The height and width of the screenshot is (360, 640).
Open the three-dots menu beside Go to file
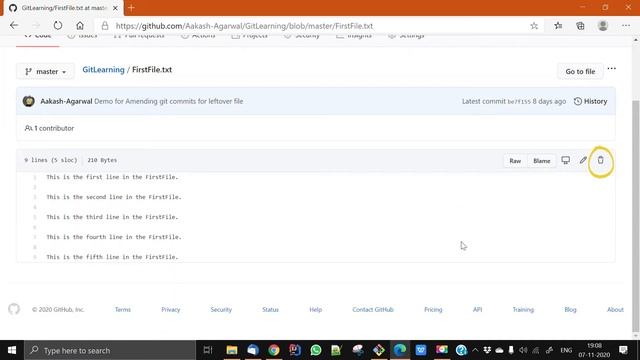611,69
